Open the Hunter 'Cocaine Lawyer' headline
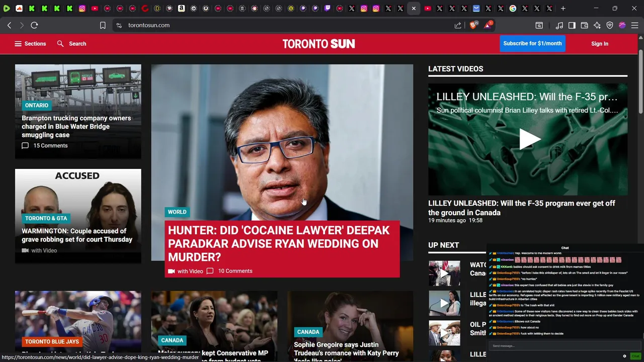Screen dimensions: 644x362 pos(279,244)
